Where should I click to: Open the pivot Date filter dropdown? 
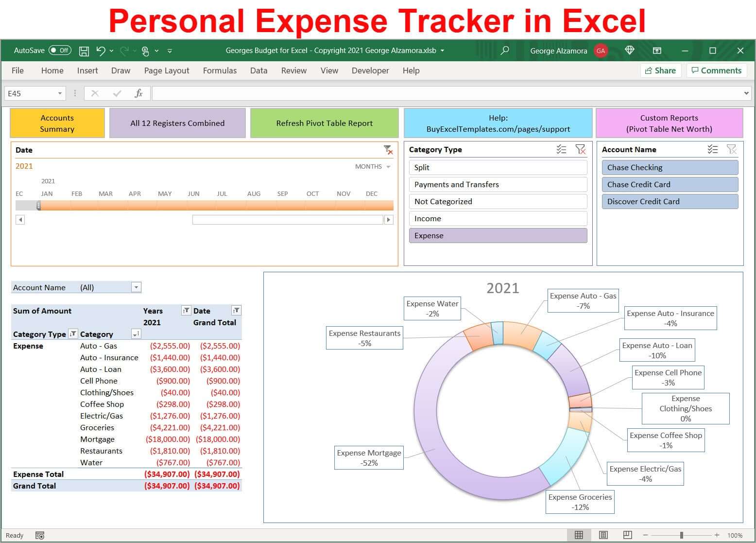coord(236,310)
